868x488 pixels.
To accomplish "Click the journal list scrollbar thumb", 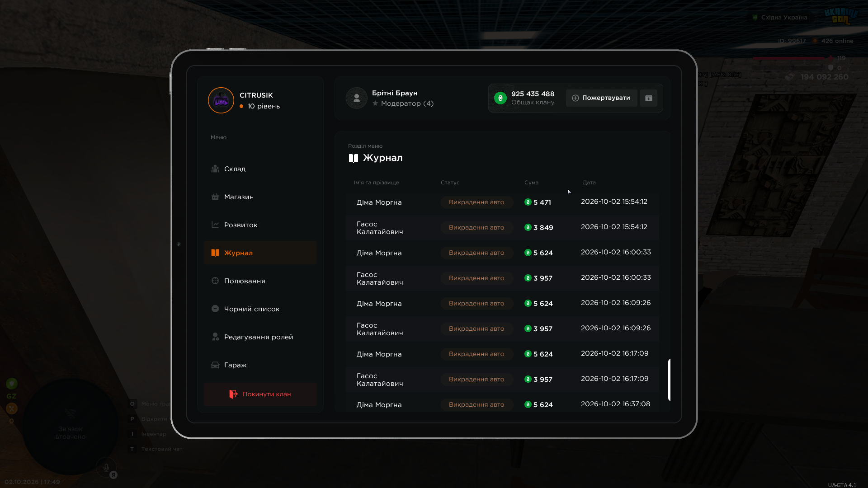I will point(669,380).
